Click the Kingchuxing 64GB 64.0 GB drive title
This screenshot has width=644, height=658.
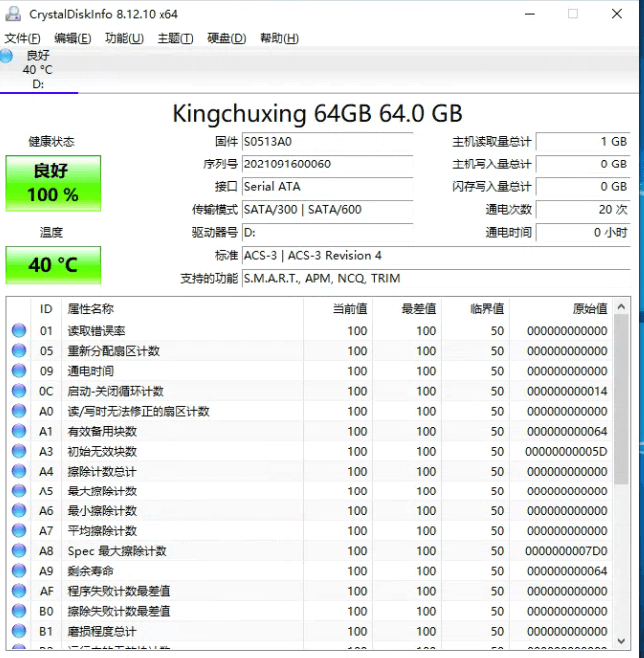[318, 114]
